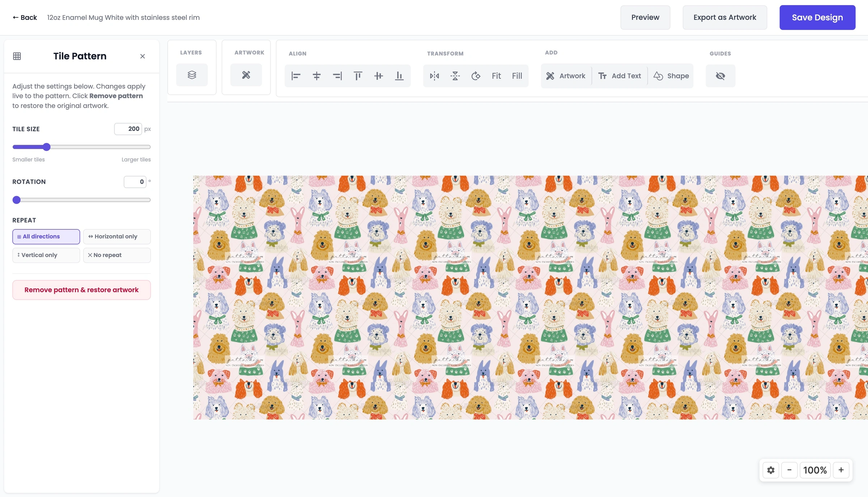Click Add Text tool
The width and height of the screenshot is (868, 497).
pyautogui.click(x=620, y=76)
